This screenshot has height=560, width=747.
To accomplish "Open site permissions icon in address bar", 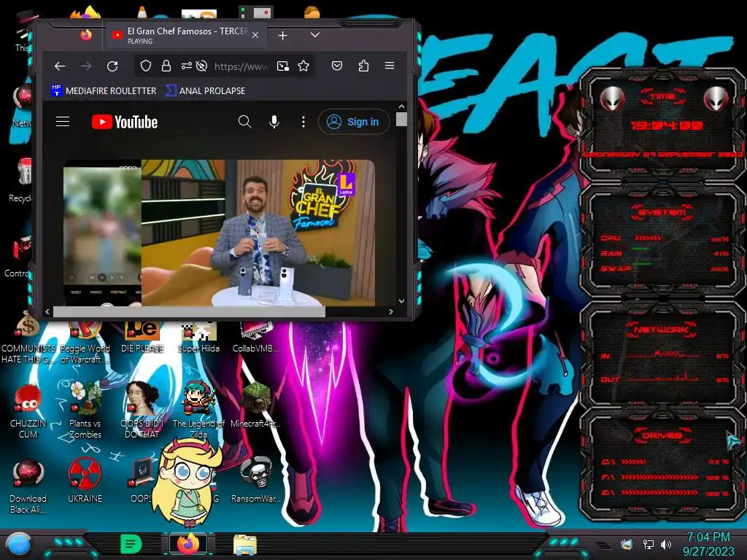I will click(x=186, y=66).
